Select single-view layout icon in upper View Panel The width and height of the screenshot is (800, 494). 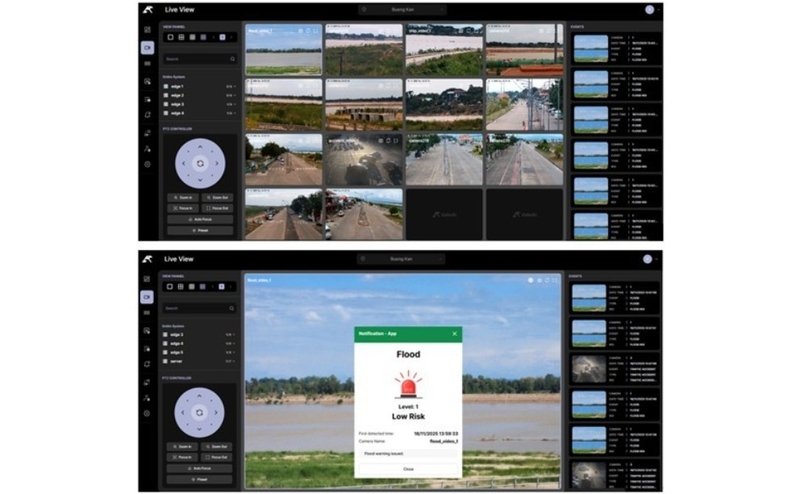(x=170, y=37)
